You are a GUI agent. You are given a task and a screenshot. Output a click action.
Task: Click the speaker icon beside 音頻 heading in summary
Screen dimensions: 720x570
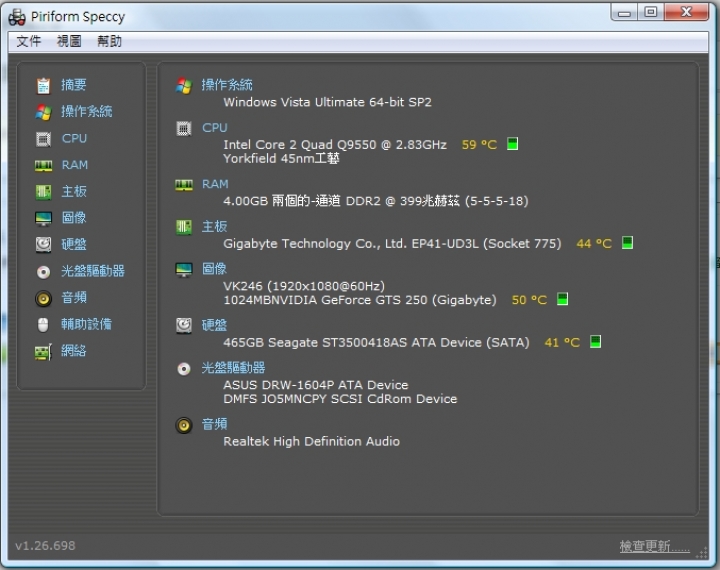[x=184, y=425]
